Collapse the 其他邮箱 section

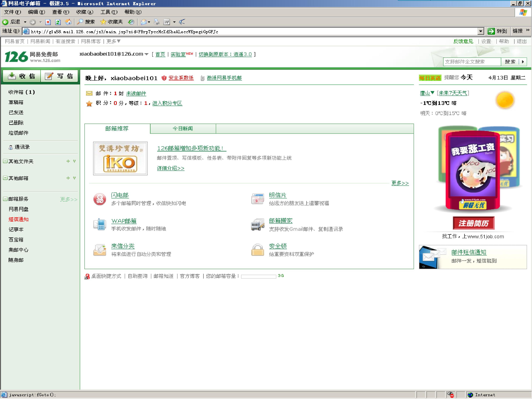click(5, 178)
